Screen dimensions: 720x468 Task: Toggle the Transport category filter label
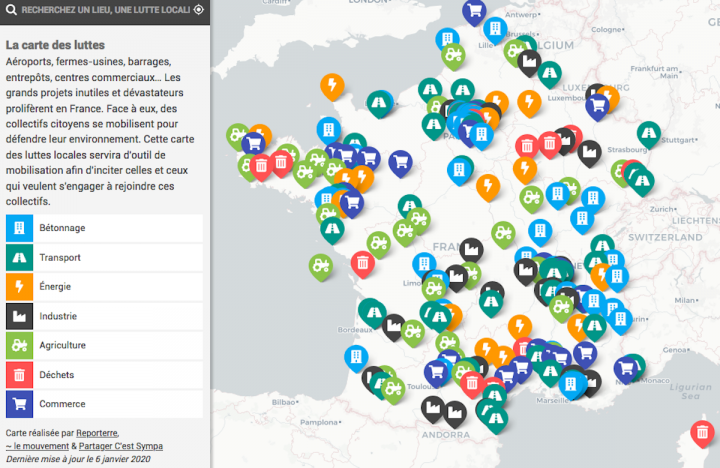(61, 257)
